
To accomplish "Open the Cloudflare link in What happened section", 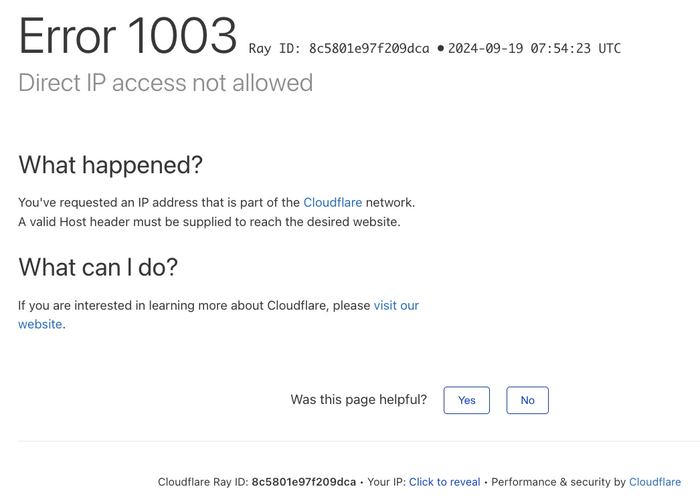I will (x=332, y=202).
